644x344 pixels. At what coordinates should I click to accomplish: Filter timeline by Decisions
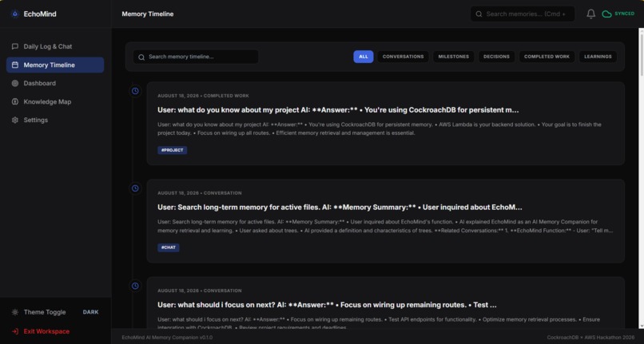(x=496, y=57)
